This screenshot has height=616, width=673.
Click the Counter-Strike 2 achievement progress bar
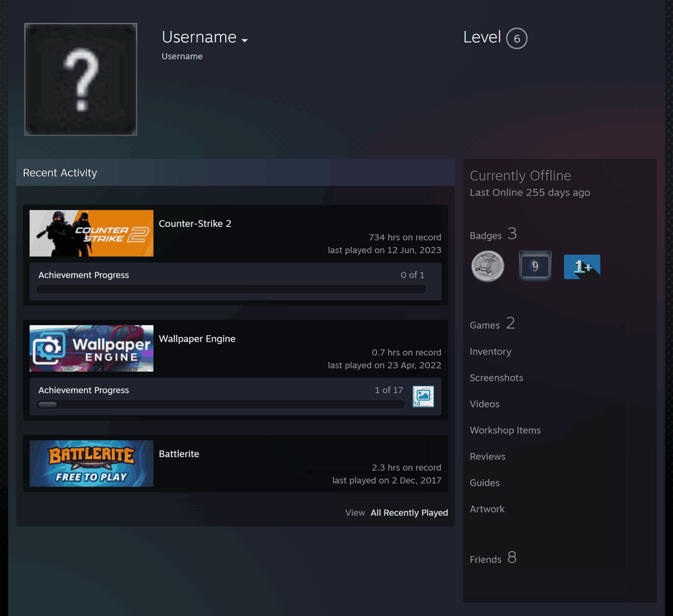(x=231, y=290)
